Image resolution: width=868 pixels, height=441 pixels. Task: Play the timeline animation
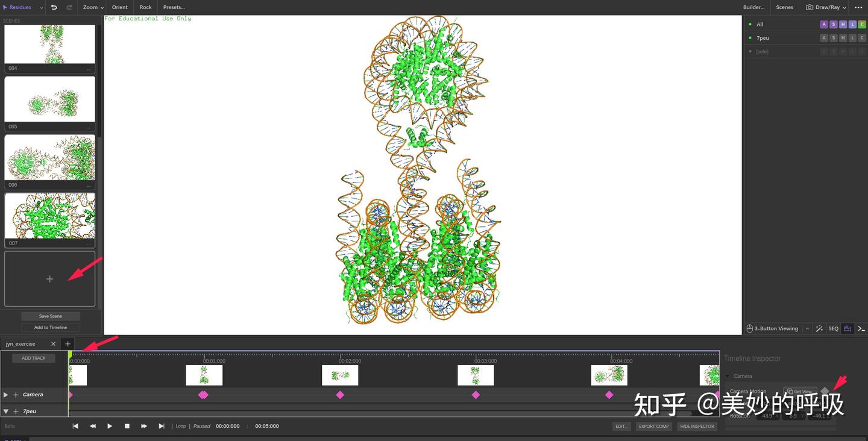point(110,426)
